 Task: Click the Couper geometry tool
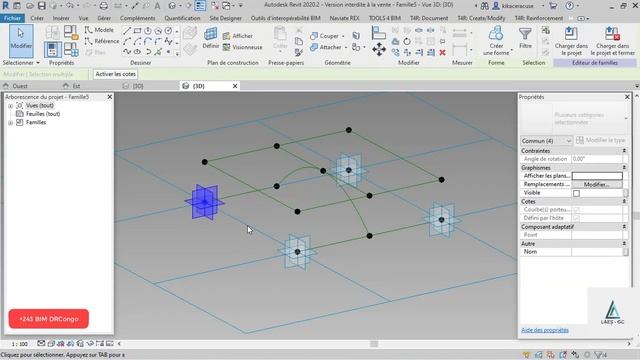325,36
